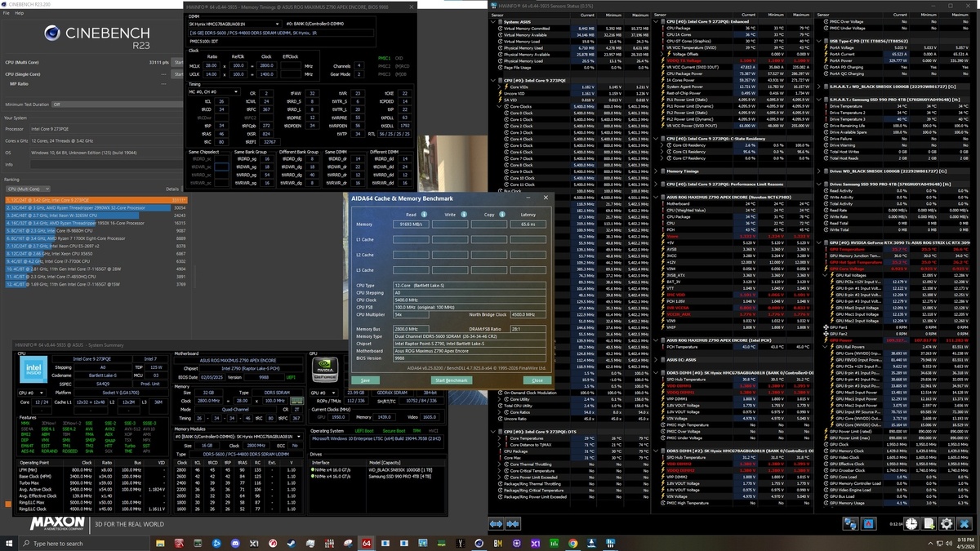980x551 pixels.
Task: Collapse the Memory Timings sensor group
Action: point(656,171)
